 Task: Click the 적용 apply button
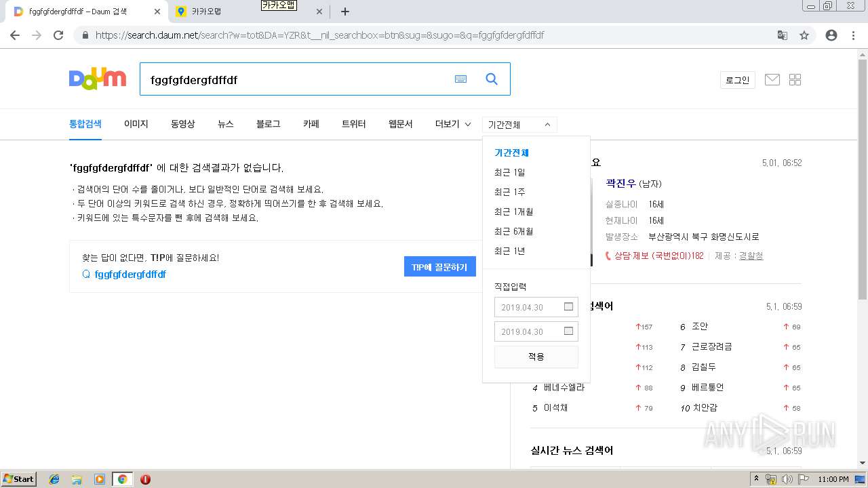[x=536, y=357]
